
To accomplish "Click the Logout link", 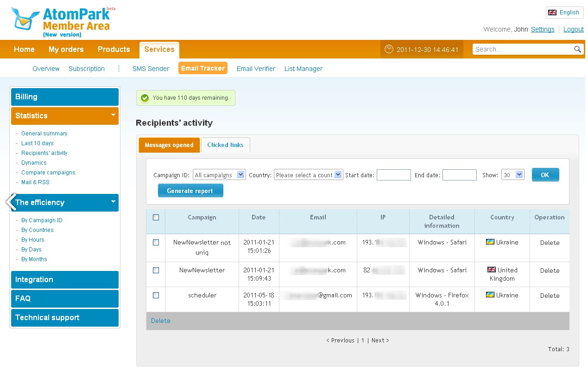I will pyautogui.click(x=573, y=29).
